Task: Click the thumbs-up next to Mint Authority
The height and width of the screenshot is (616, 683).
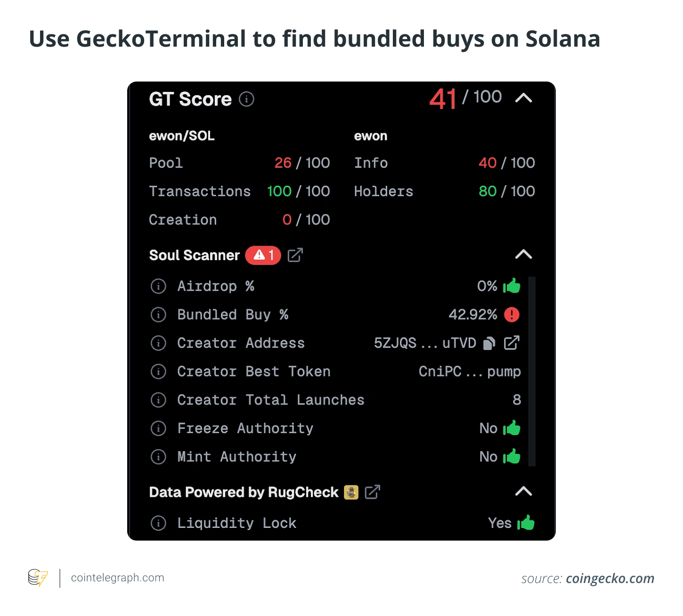Action: coord(512,456)
